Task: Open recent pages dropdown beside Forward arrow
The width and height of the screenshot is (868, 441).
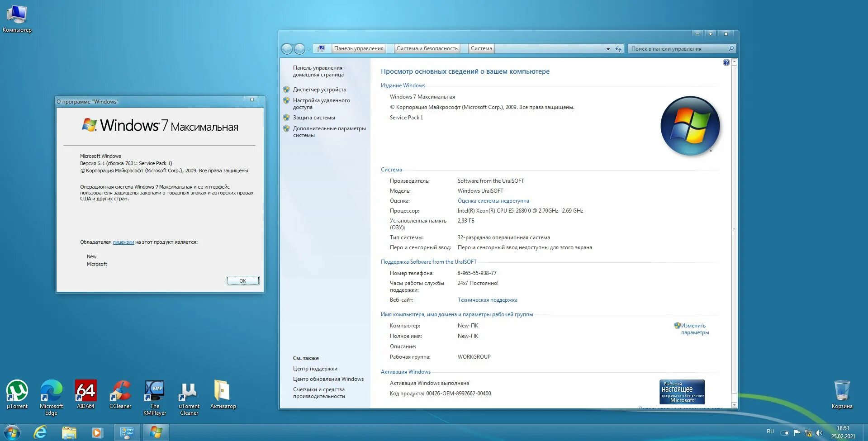Action: pos(308,49)
